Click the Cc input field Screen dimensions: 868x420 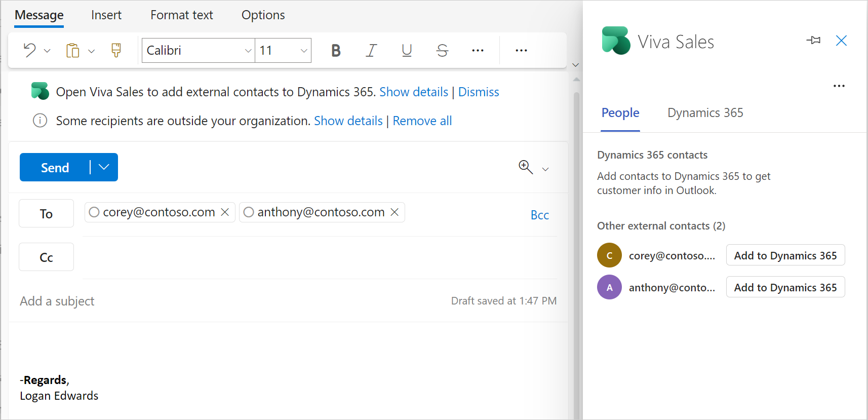[x=320, y=257]
